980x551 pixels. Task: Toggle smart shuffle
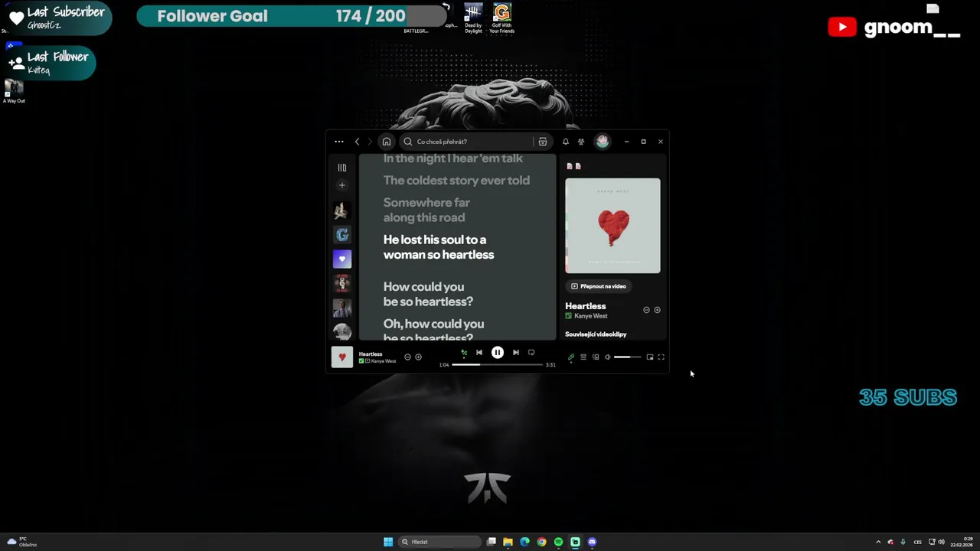464,353
